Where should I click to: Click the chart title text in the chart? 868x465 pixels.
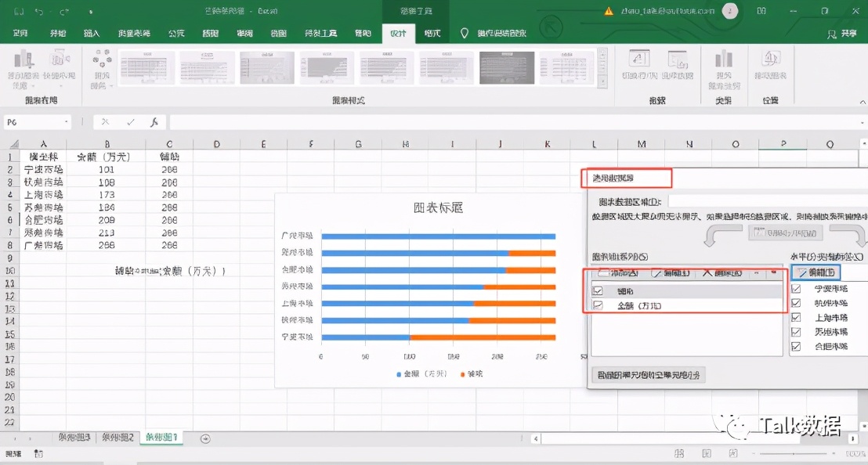pos(438,208)
